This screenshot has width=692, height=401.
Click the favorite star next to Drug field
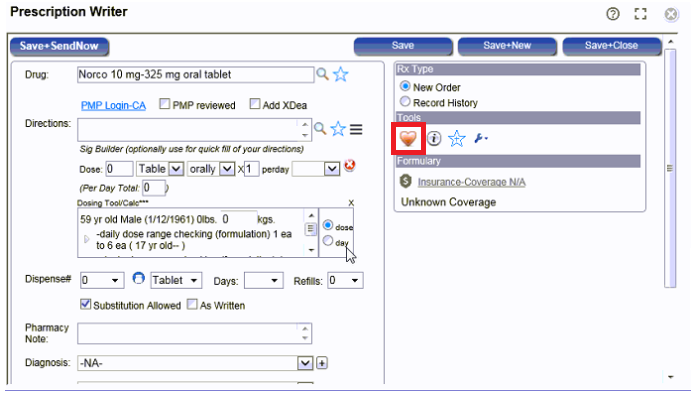tap(340, 74)
